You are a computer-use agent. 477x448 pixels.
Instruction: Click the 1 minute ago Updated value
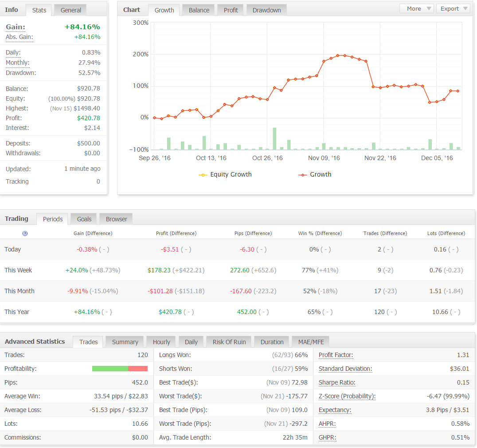tap(82, 169)
